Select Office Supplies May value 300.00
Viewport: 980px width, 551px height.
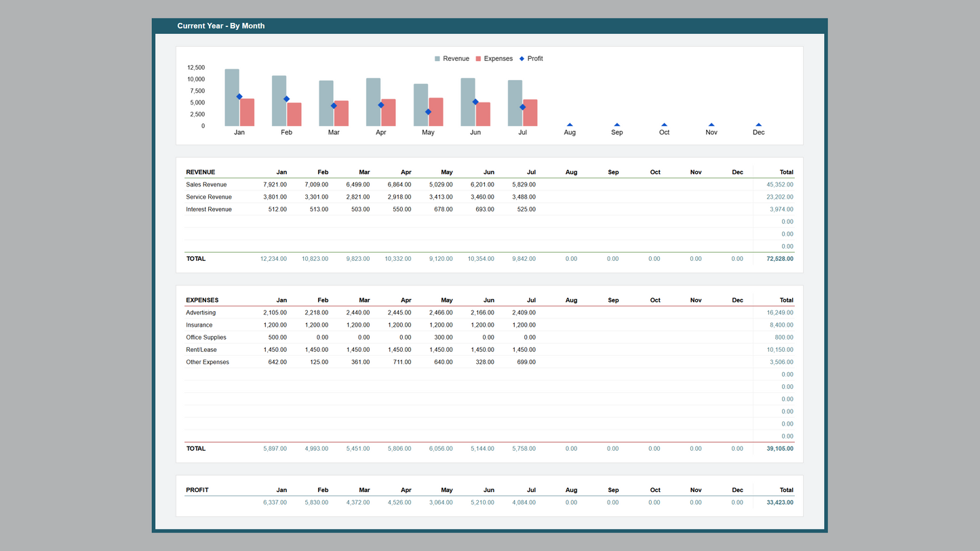(x=444, y=338)
